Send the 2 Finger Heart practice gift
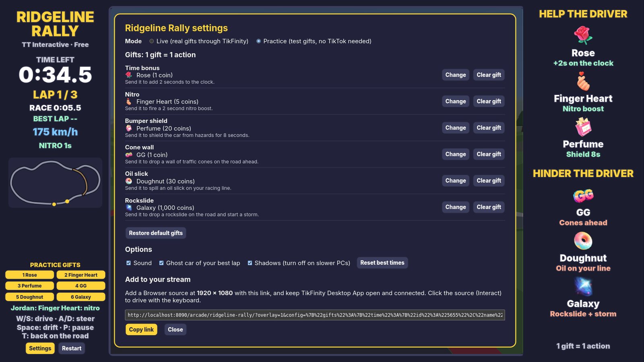The width and height of the screenshot is (644, 362). 81,275
